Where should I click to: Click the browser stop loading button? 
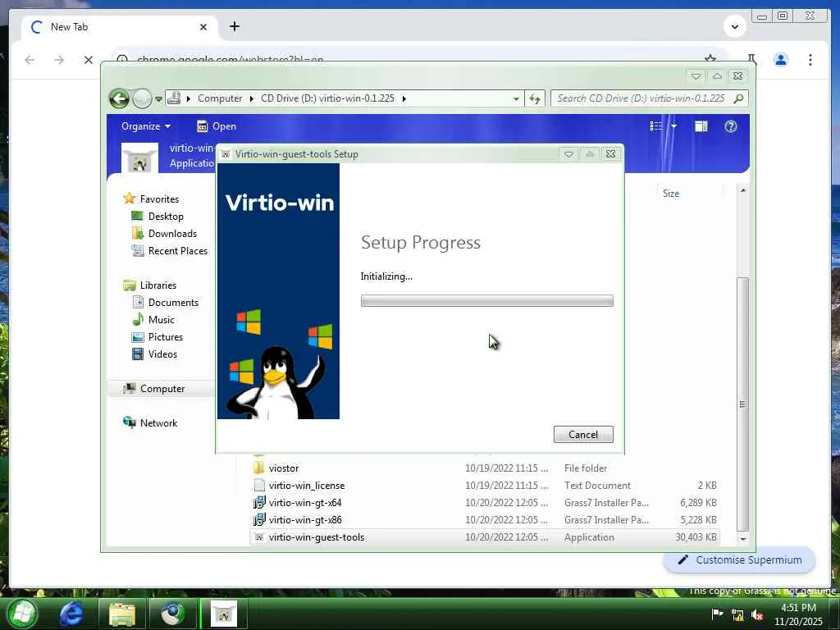[89, 60]
